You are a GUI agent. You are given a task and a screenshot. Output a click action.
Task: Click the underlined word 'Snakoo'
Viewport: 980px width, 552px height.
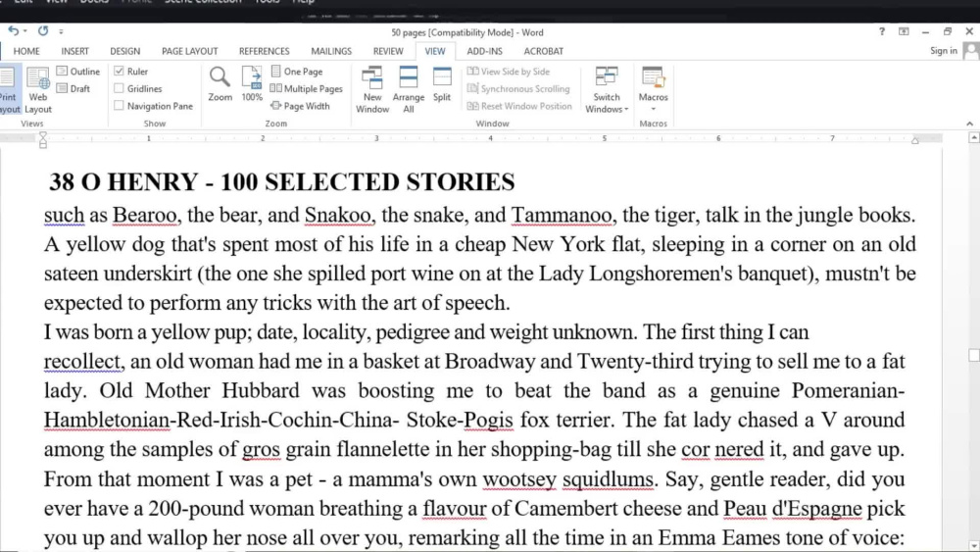click(x=337, y=215)
